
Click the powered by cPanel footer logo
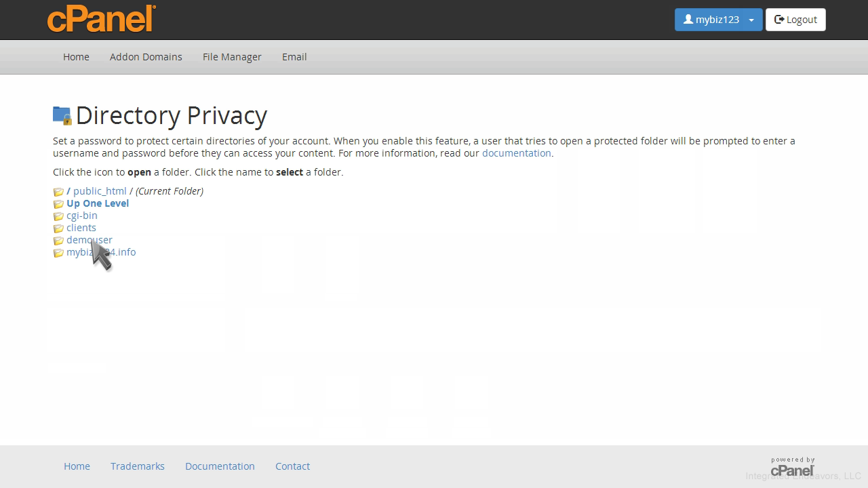tap(792, 466)
